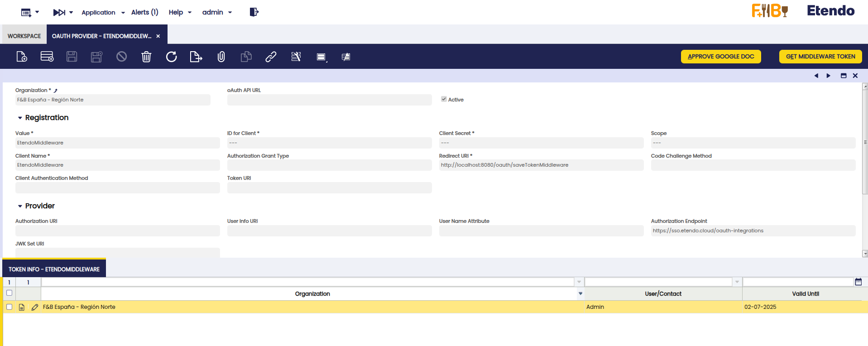The height and width of the screenshot is (346, 868).
Task: Delete record using trash icon
Action: pos(146,57)
